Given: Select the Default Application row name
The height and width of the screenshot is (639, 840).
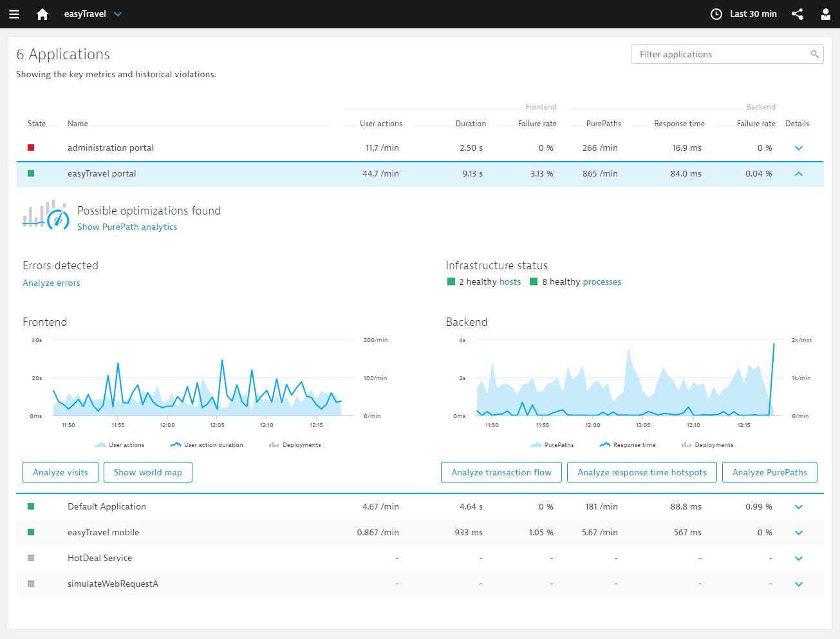Looking at the screenshot, I should (107, 506).
